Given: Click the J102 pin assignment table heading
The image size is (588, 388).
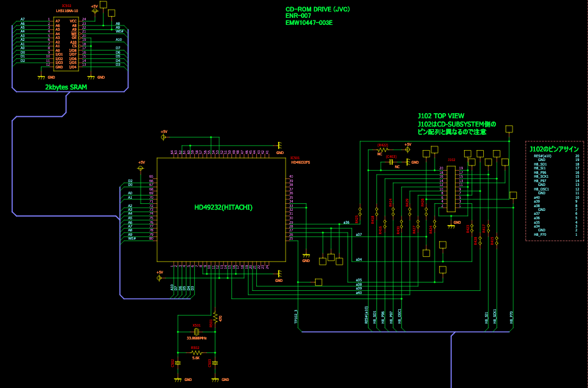Looking at the screenshot, I should click(x=553, y=148).
